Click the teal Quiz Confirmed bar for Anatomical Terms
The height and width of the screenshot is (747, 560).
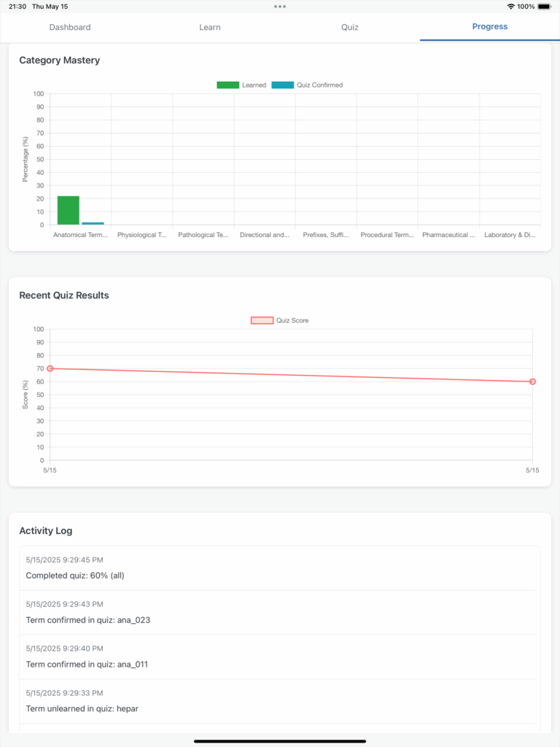pyautogui.click(x=93, y=223)
